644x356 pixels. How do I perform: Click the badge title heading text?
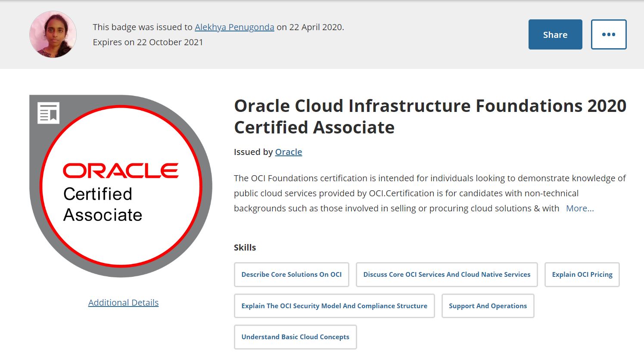(430, 117)
